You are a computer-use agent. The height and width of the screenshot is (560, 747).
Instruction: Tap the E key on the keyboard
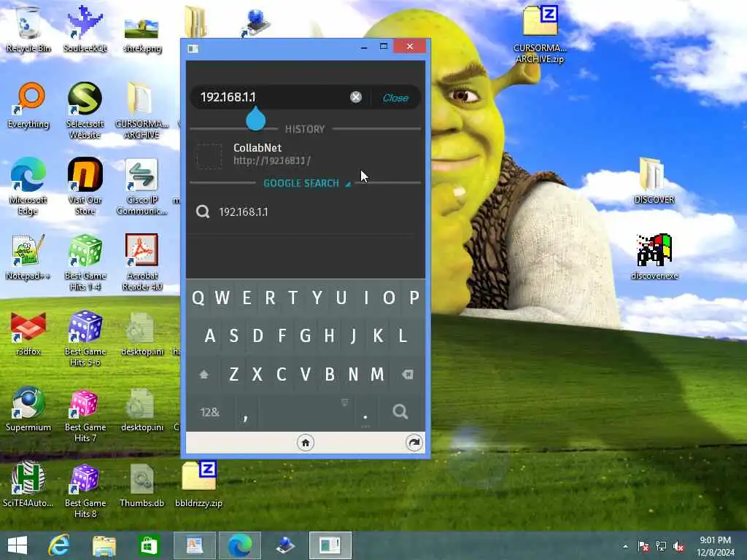247,297
